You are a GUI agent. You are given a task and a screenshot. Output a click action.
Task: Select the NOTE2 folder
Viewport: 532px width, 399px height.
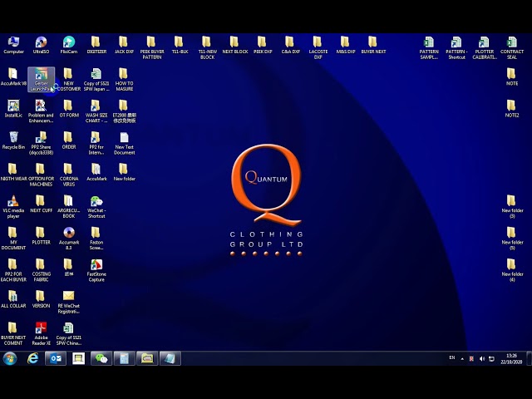pyautogui.click(x=512, y=109)
